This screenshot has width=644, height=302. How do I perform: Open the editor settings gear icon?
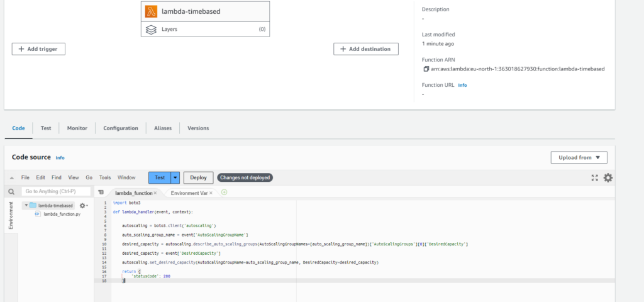[x=608, y=178]
